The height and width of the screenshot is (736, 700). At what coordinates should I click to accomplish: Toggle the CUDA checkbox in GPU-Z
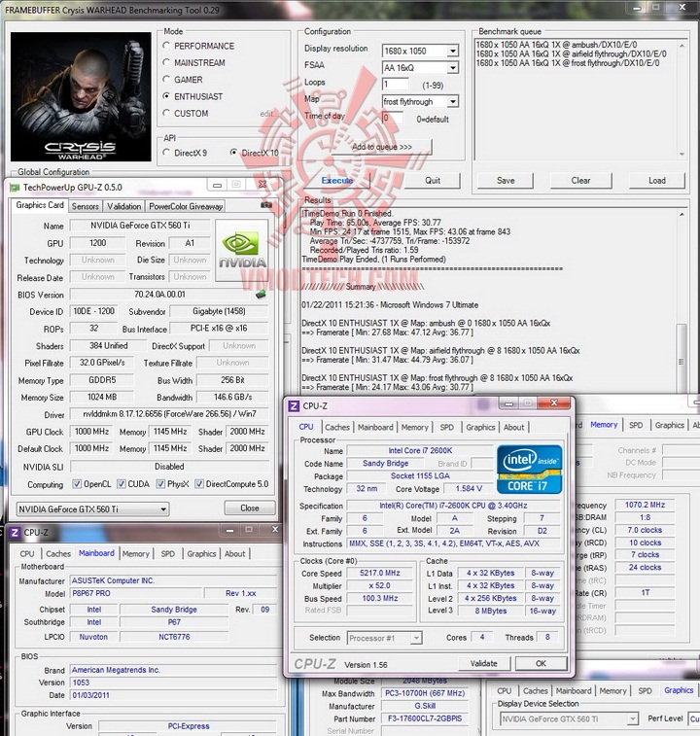122,484
